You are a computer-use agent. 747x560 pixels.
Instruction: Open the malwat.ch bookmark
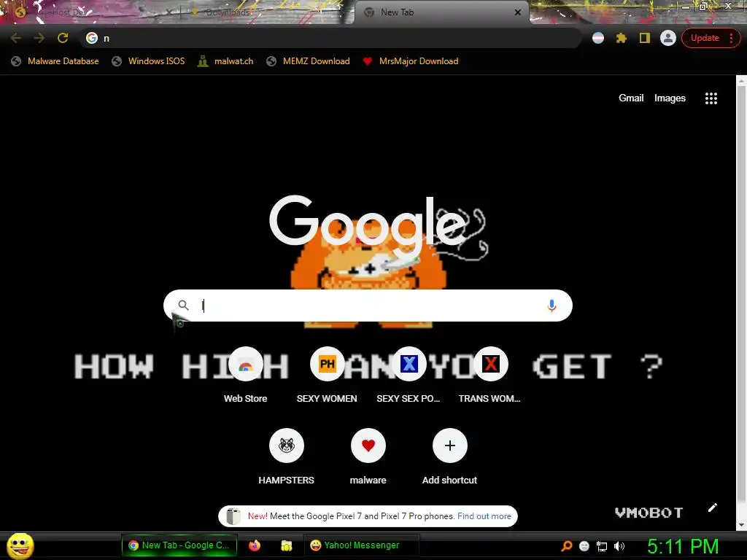[225, 61]
